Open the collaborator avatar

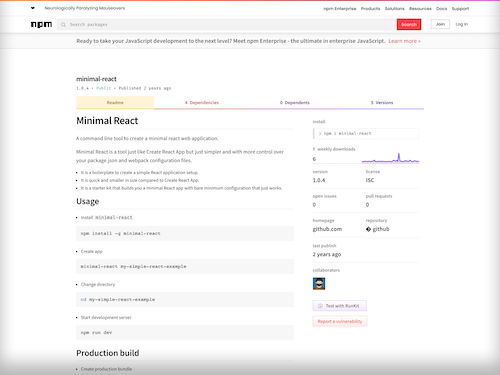[x=319, y=284]
